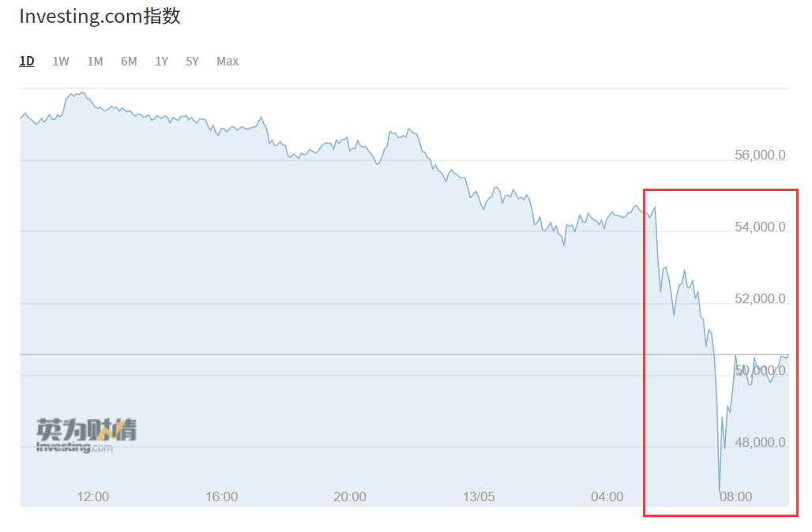Click the 56,000.0 price axis label

(x=760, y=155)
